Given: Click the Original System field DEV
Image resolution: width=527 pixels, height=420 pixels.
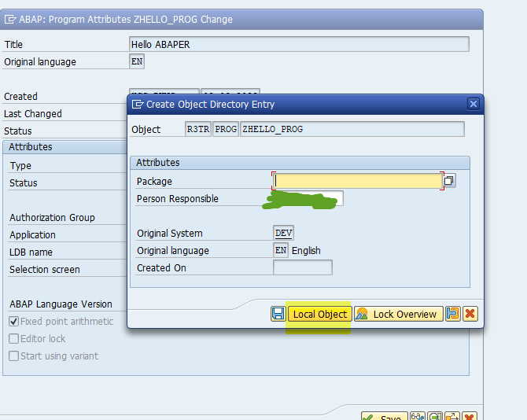Looking at the screenshot, I should 283,233.
